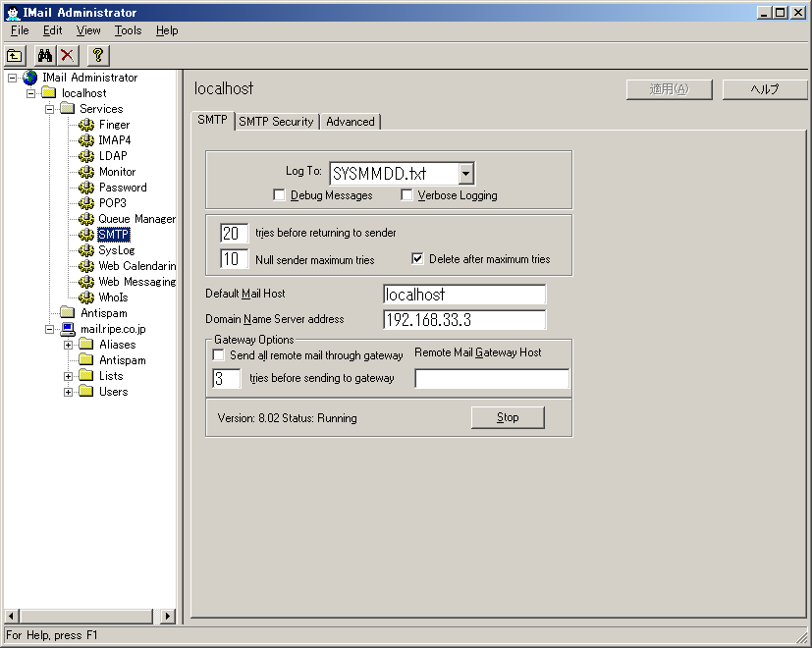The width and height of the screenshot is (812, 648).
Task: Click the red X delete toolbar icon
Action: coord(68,55)
